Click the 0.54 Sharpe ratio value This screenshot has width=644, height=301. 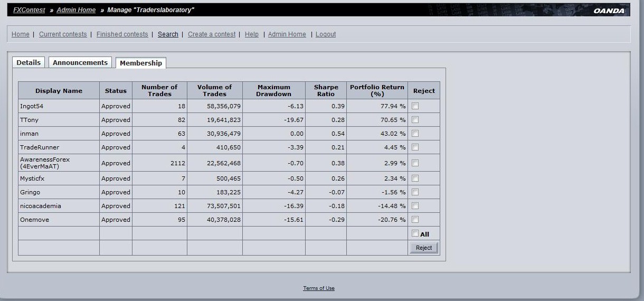(x=338, y=134)
